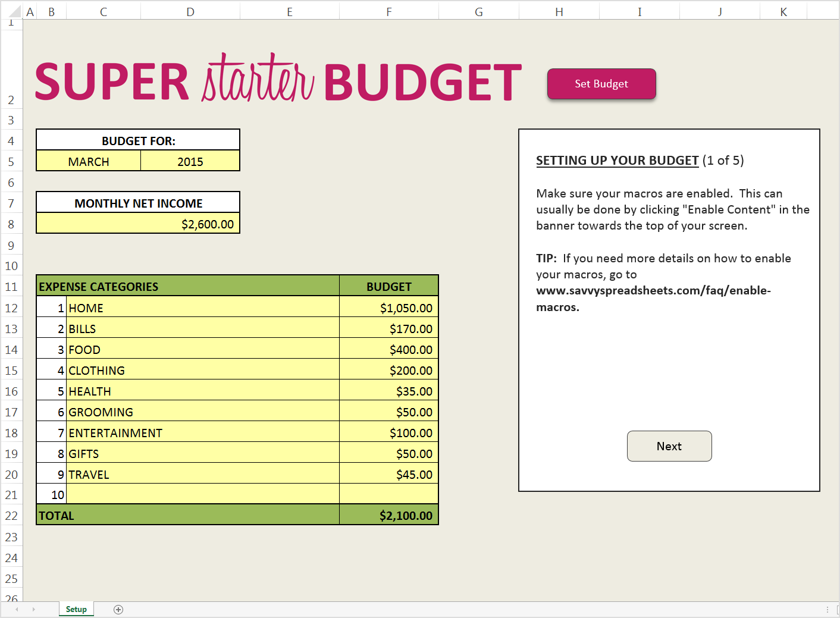
Task: Open the savvyspreadsheets enable-macros link
Action: point(653,290)
